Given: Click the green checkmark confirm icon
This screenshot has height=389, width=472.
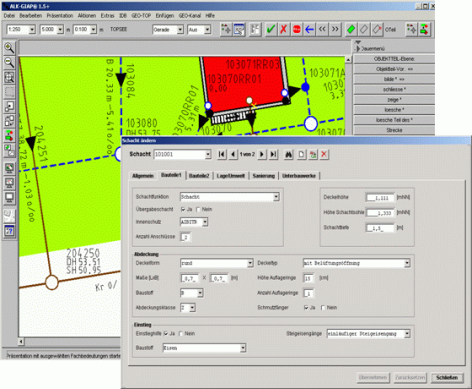Looking at the screenshot, I should pyautogui.click(x=271, y=29).
